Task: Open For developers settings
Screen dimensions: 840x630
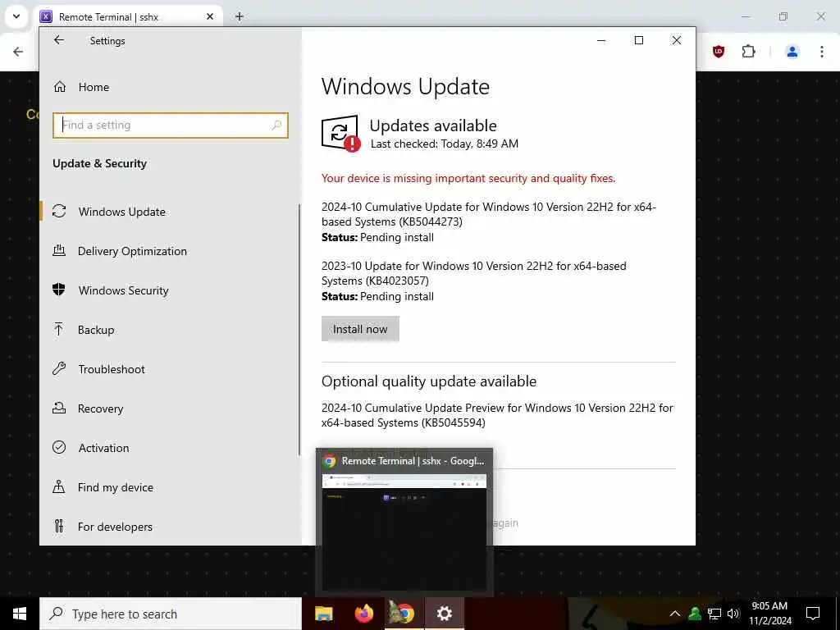Action: (115, 527)
